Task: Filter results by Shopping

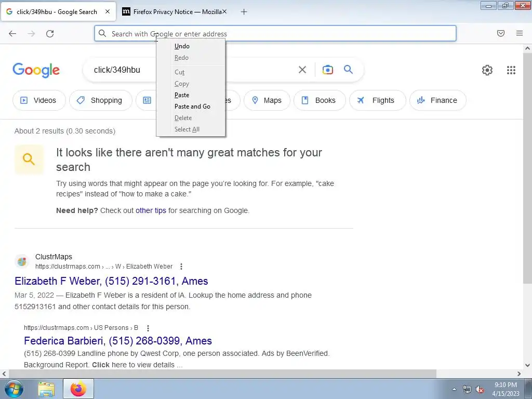Action: point(101,100)
